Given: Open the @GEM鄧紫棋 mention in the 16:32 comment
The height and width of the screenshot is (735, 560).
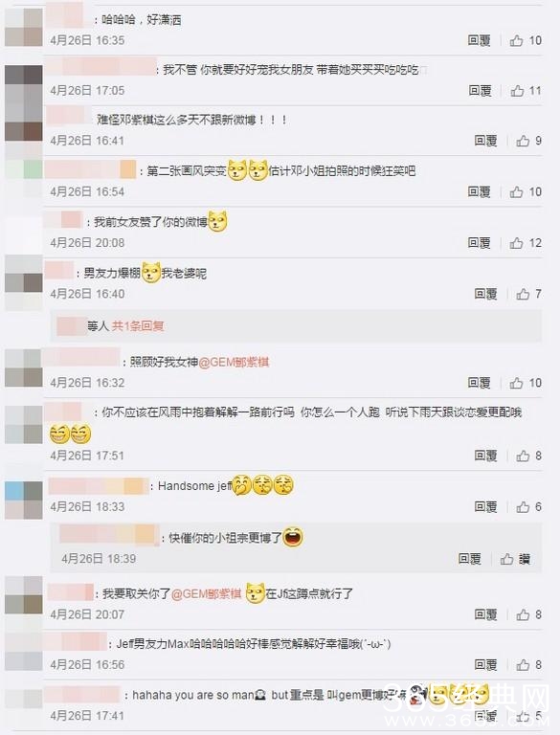Looking at the screenshot, I should 234,362.
